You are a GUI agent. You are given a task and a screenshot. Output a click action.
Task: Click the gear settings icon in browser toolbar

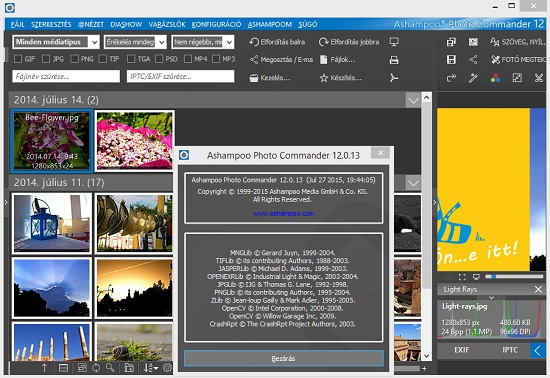168,367
